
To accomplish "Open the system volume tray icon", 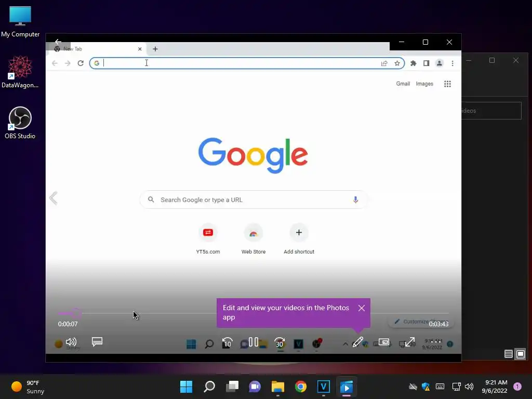I will click(x=469, y=387).
